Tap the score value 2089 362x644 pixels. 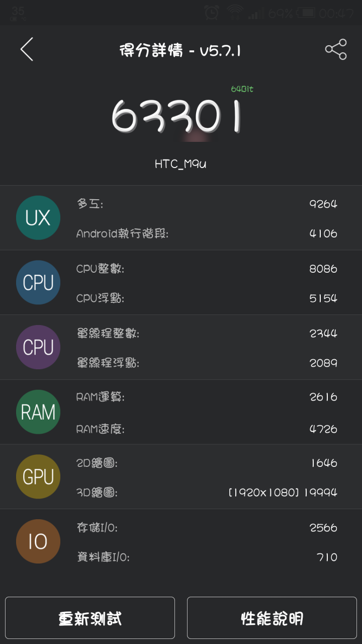(x=323, y=363)
